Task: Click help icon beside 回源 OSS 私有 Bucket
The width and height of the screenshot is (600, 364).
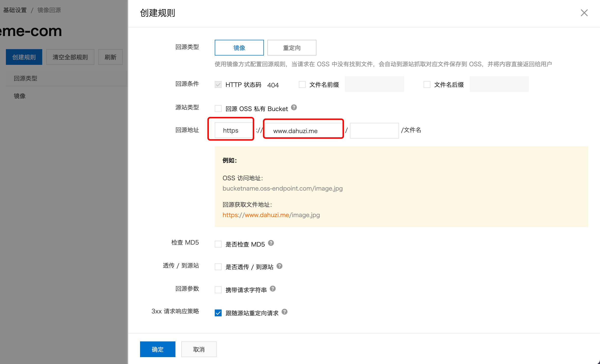Action: (294, 108)
